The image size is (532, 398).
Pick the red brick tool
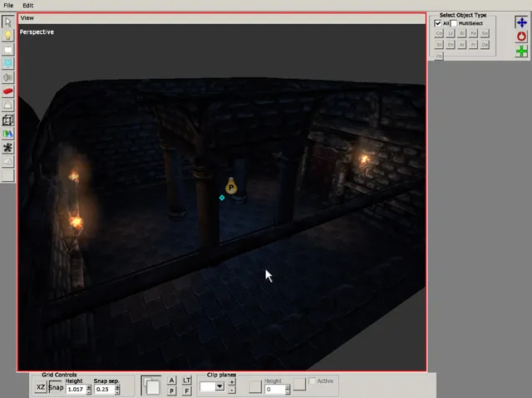click(7, 91)
